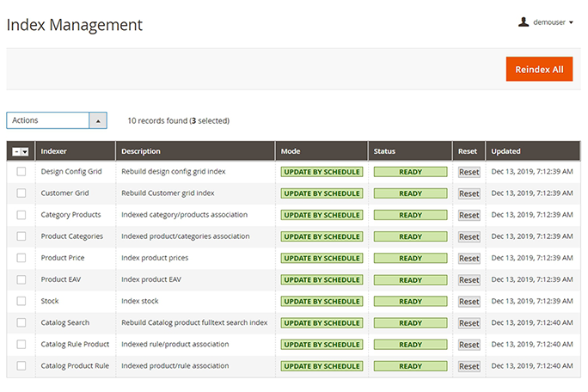Expand the header mass-select dropdown arrow
Viewport: 588px width, 392px height.
tap(25, 152)
